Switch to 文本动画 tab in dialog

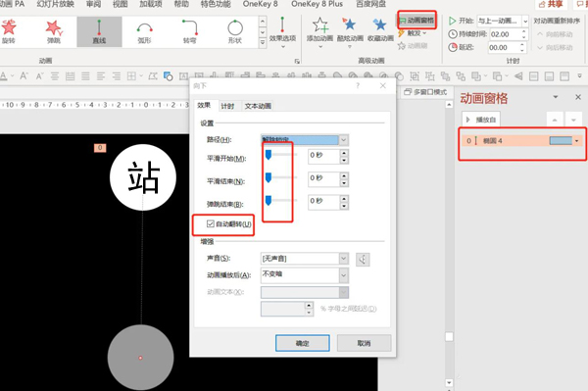[258, 106]
